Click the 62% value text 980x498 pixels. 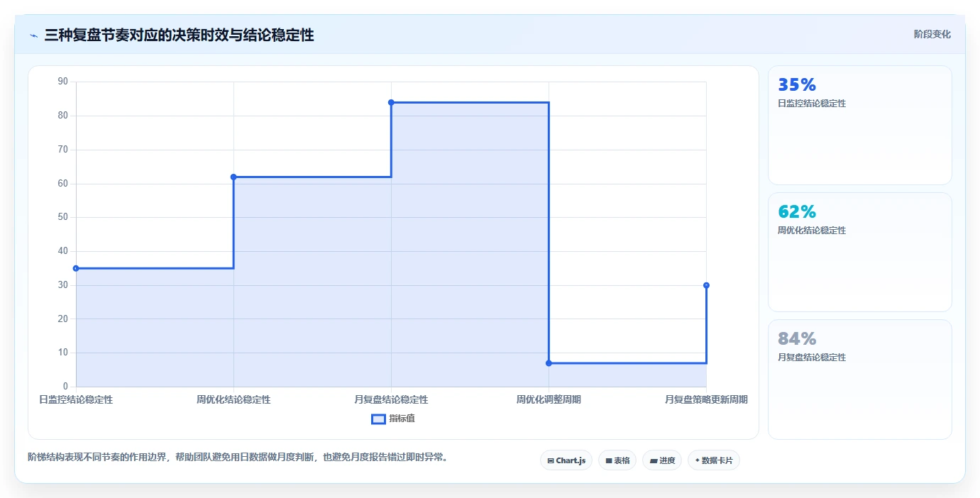click(x=797, y=211)
